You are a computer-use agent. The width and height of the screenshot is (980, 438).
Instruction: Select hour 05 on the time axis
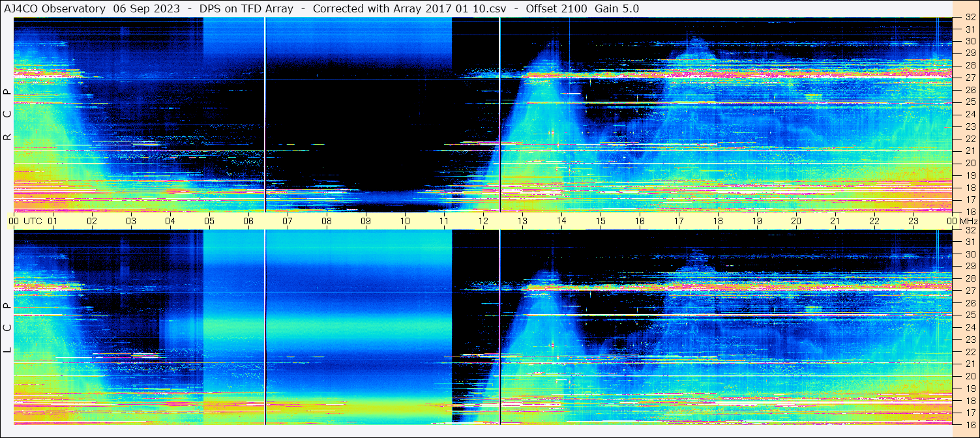(x=209, y=222)
